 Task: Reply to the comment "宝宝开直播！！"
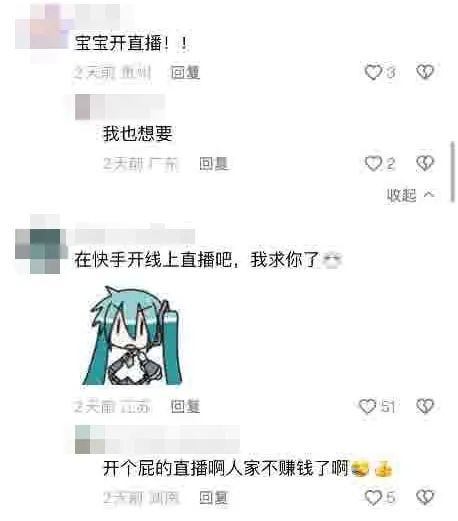185,72
